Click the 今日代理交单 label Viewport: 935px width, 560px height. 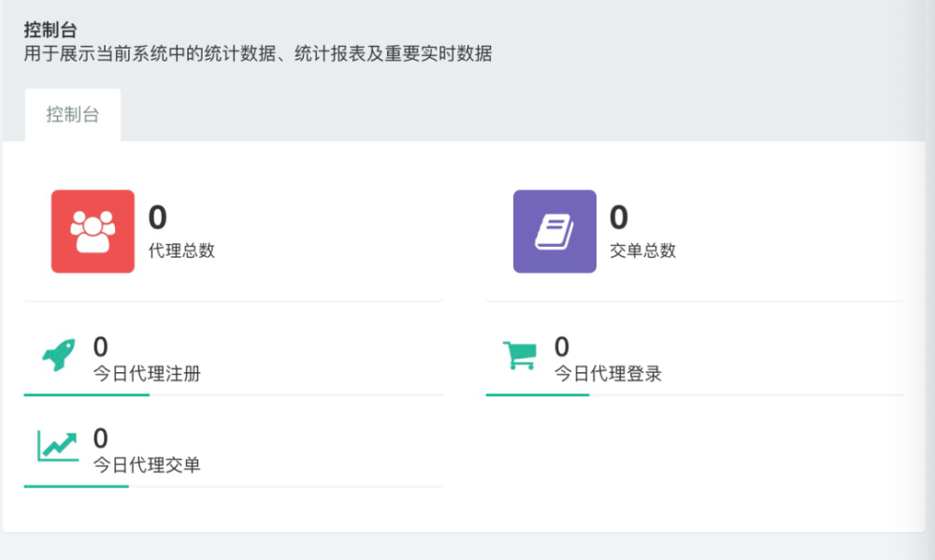(147, 465)
